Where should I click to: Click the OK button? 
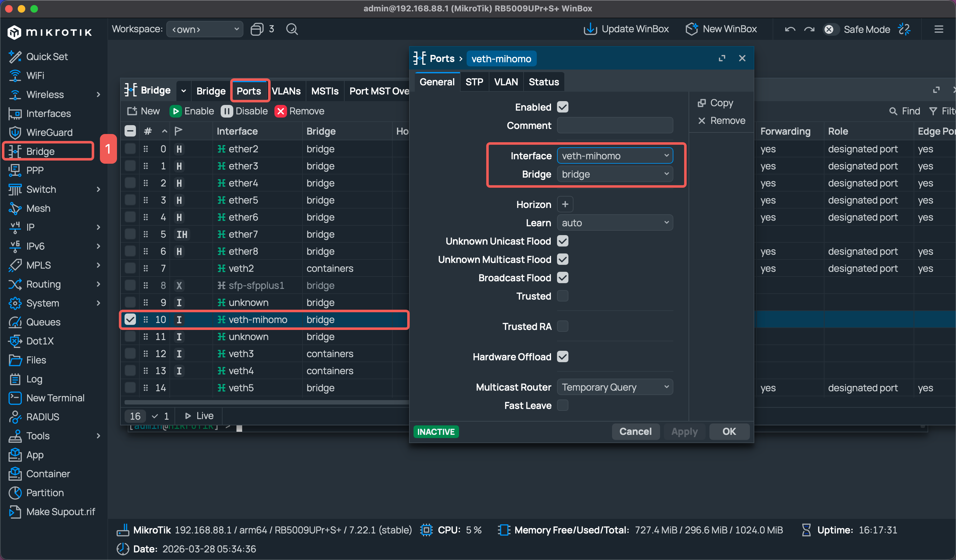click(x=729, y=431)
